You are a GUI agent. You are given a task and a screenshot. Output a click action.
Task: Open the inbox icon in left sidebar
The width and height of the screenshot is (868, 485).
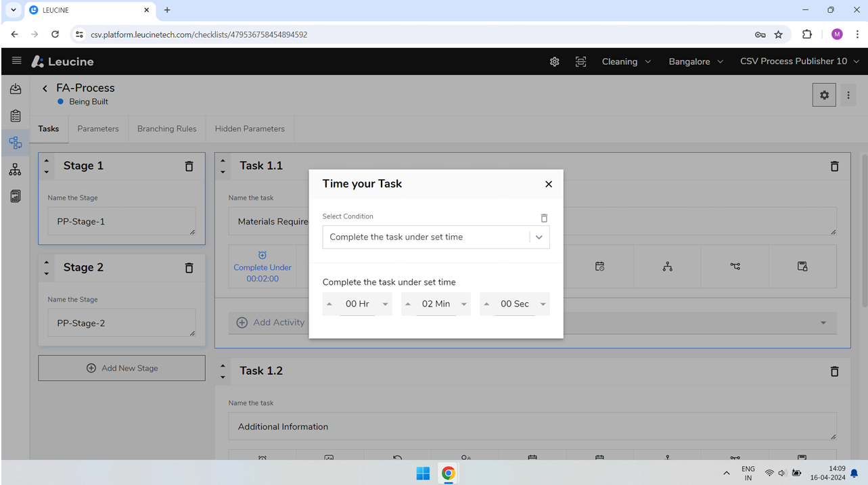(x=16, y=89)
